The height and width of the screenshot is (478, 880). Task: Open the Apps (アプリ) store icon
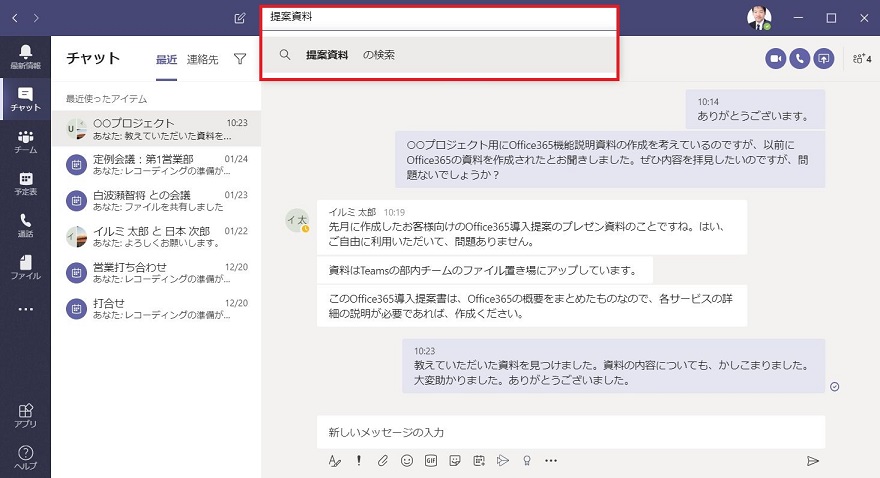(25, 416)
